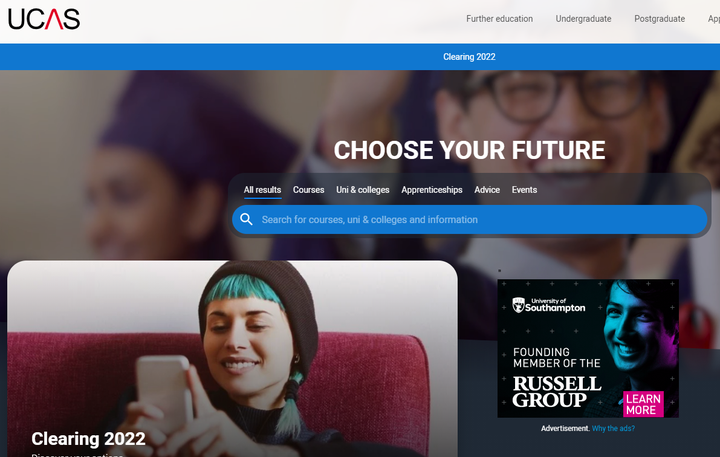
Task: Switch to the Uni & colleges tab
Action: (x=363, y=190)
